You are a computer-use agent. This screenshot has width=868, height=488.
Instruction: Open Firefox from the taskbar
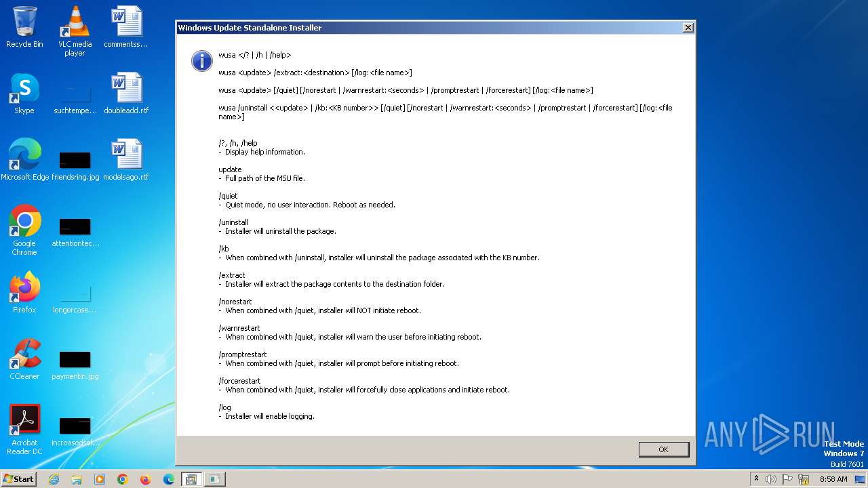tap(146, 479)
